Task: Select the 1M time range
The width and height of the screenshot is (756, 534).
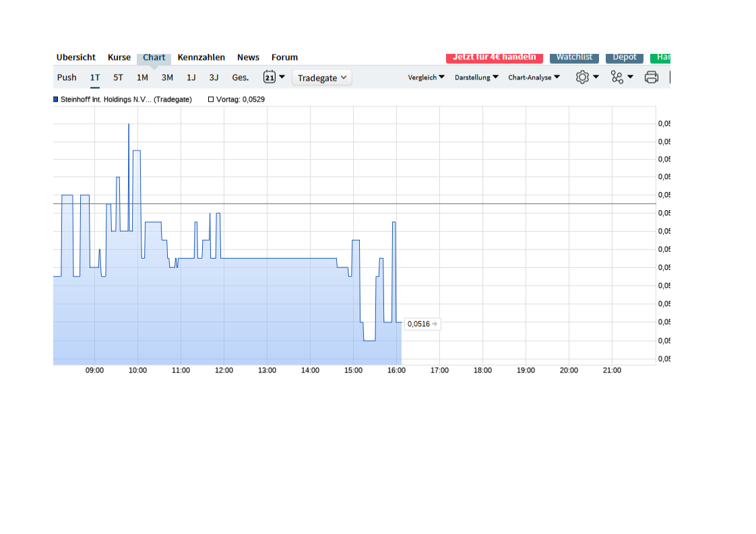Action: pyautogui.click(x=141, y=77)
